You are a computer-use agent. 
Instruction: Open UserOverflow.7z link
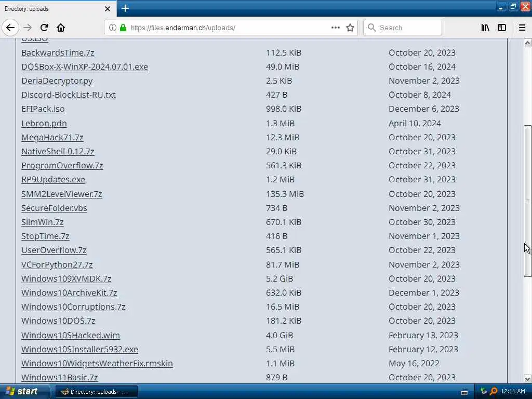coord(54,250)
